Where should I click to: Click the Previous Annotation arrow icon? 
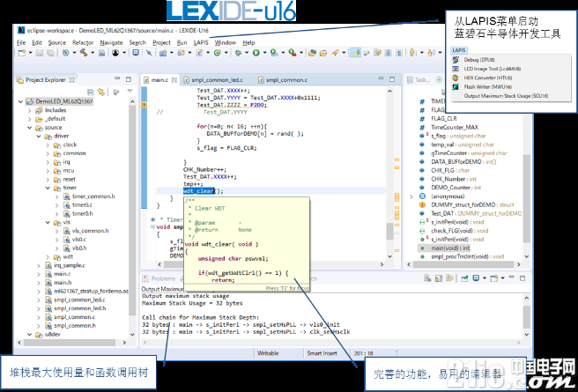[431, 53]
